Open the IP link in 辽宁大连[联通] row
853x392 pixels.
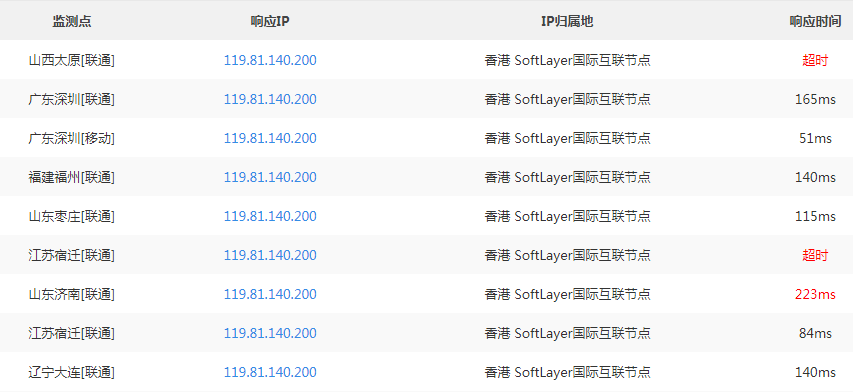[x=270, y=372]
